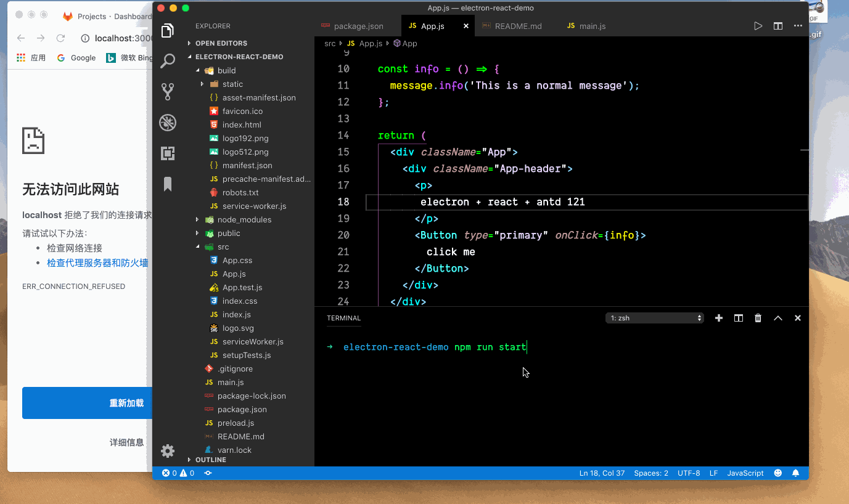This screenshot has height=504, width=849.
Task: Open the 检查代理服务器和防火墙 link
Action: [97, 262]
